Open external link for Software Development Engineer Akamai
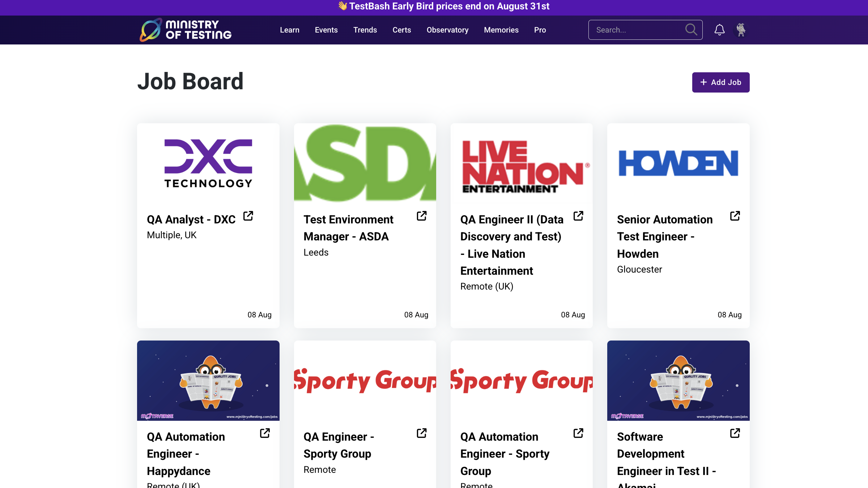868x488 pixels. [735, 433]
